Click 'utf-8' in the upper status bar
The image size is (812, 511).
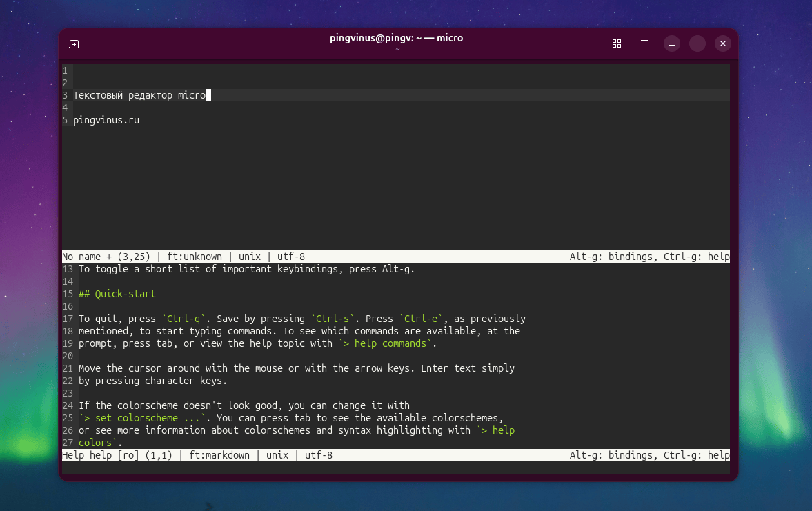click(291, 257)
